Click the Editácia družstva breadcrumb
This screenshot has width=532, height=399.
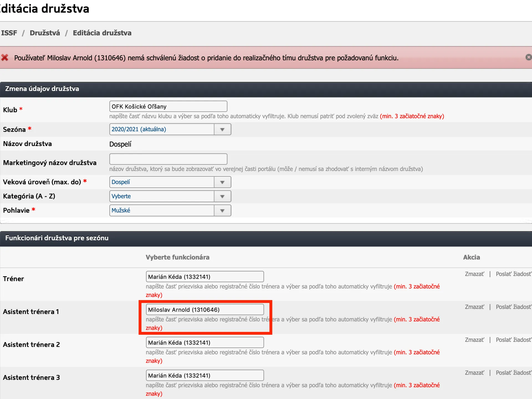tap(102, 33)
